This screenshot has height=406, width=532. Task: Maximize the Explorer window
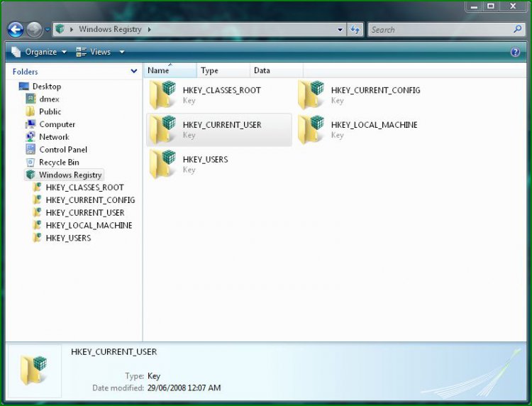(491, 6)
